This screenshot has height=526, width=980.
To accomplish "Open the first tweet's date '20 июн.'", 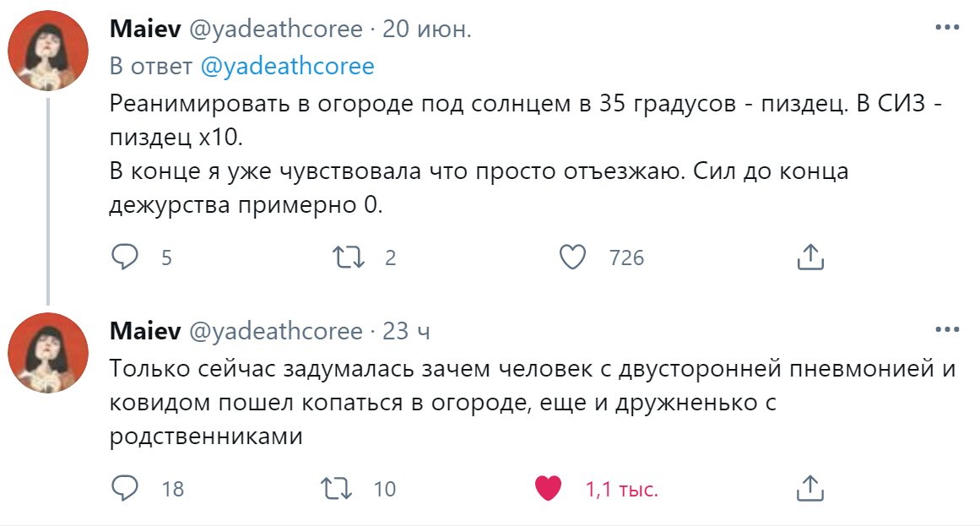I will [x=427, y=30].
